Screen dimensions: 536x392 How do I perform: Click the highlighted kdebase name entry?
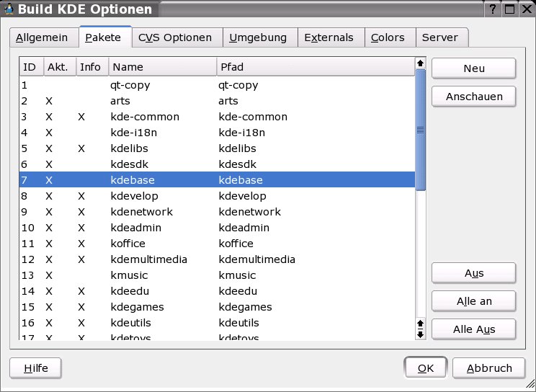point(133,180)
